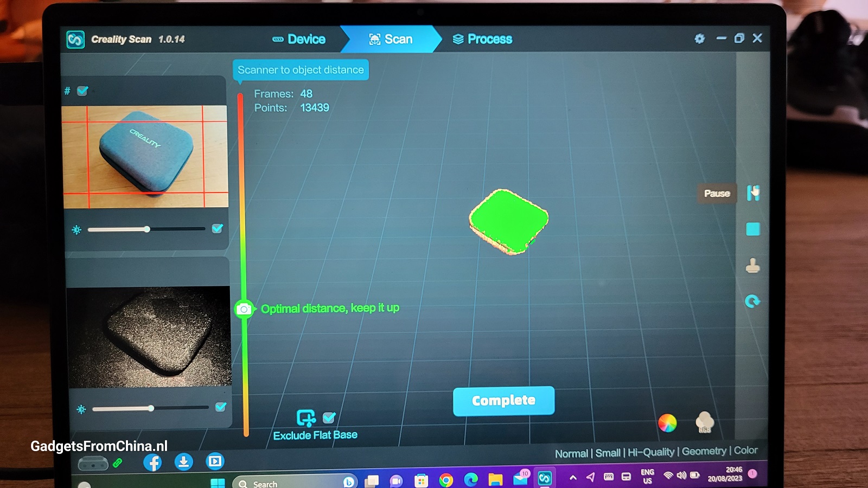The image size is (868, 488).
Task: Open the Device tab
Action: pyautogui.click(x=299, y=39)
